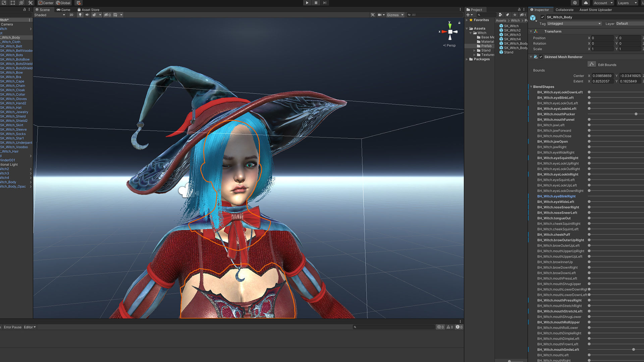This screenshot has width=644, height=362.
Task: Switch the Scene view to 2D mode
Action: (71, 15)
